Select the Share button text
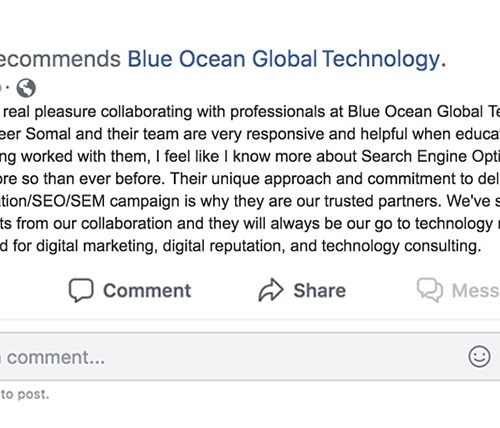500x428 pixels. point(320,290)
